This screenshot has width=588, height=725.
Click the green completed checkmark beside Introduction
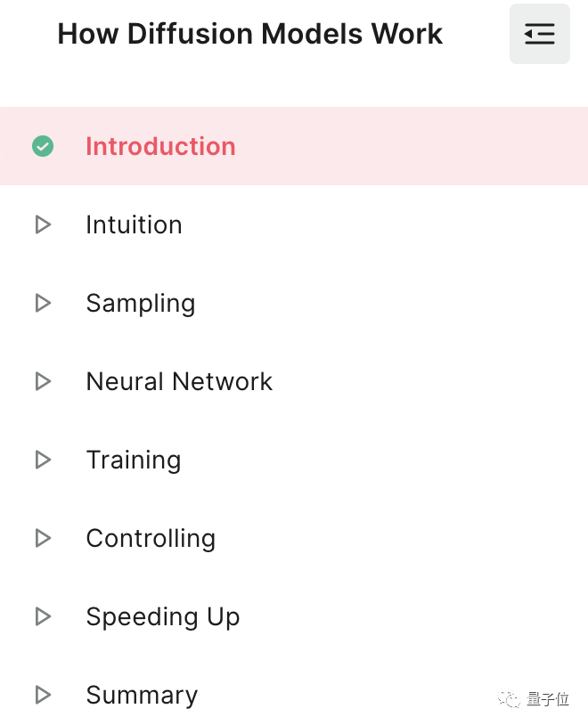[43, 146]
